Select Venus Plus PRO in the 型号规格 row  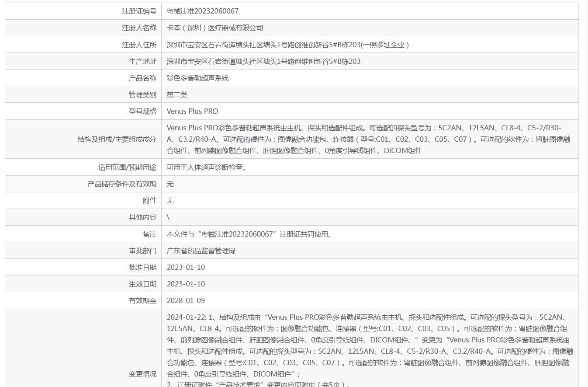193,111
